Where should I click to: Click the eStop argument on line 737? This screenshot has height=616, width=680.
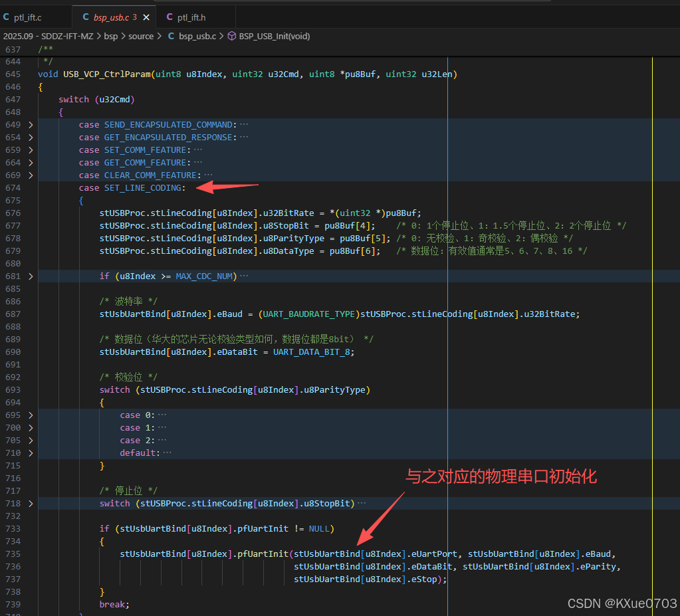click(x=423, y=579)
